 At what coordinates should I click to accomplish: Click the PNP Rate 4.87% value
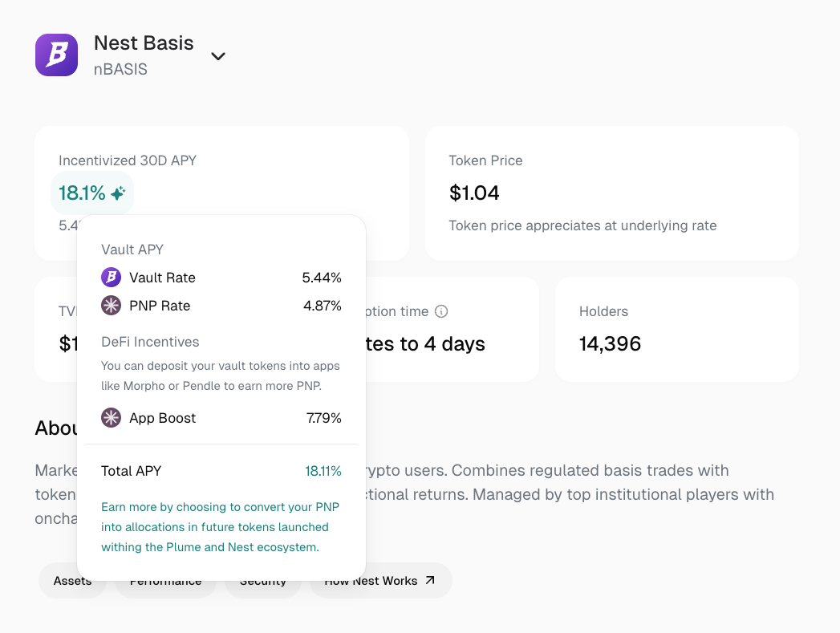pyautogui.click(x=322, y=306)
